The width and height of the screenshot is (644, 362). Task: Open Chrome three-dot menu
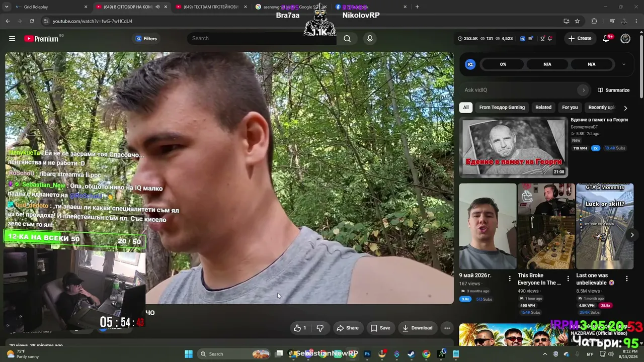636,21
